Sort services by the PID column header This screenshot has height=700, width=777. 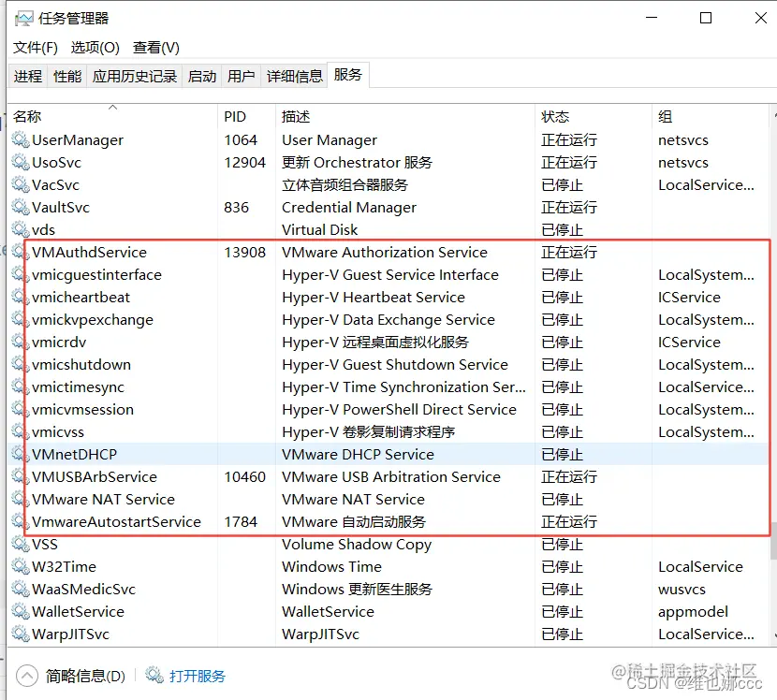click(246, 116)
